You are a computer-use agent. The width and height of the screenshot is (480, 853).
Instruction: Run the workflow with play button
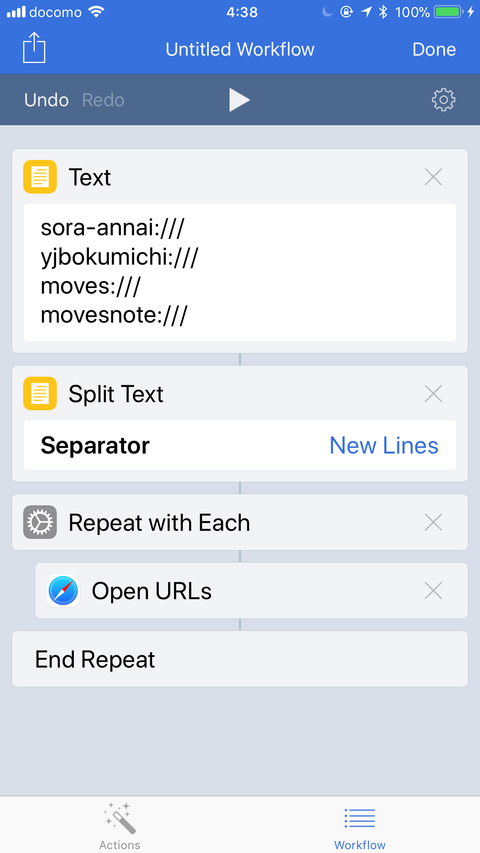[x=239, y=100]
